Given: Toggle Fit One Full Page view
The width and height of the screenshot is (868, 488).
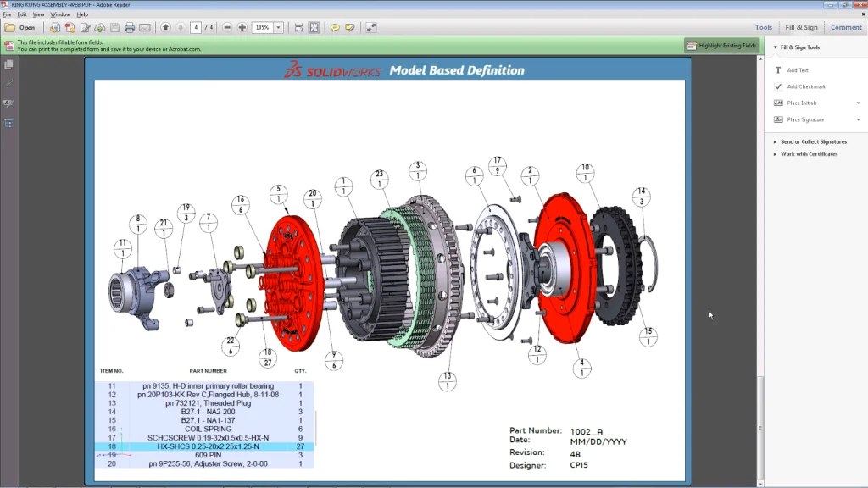Looking at the screenshot, I should (x=312, y=27).
